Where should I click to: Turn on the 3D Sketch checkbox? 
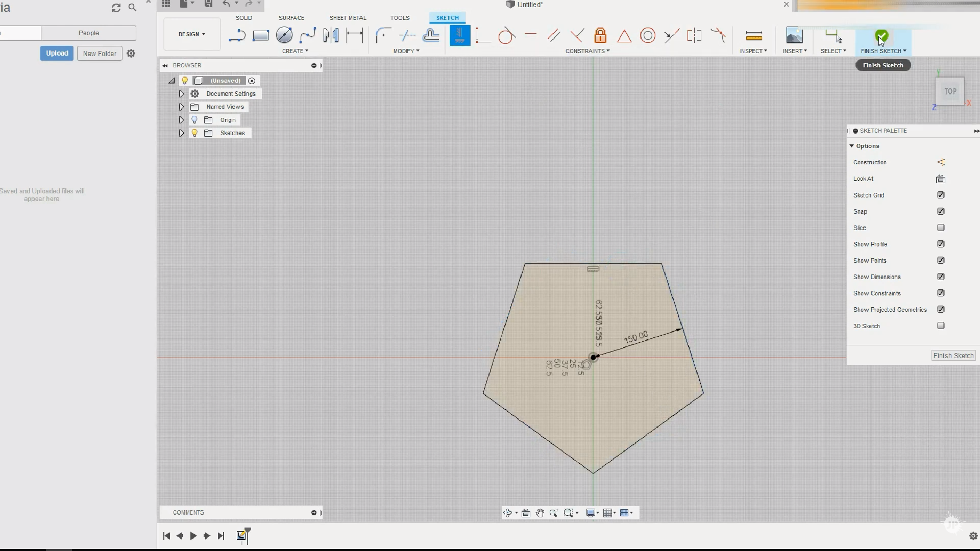coord(941,325)
